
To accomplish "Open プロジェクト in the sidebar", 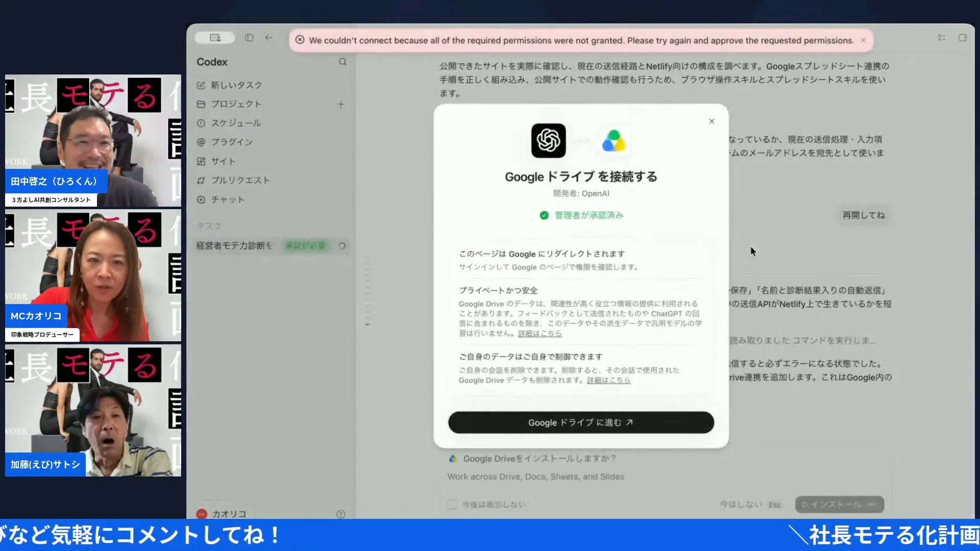I will pyautogui.click(x=236, y=104).
